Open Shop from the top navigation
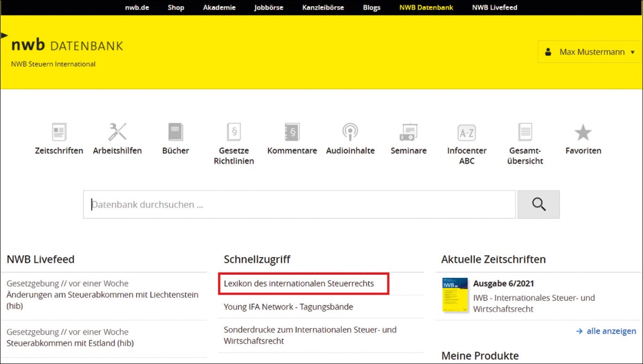This screenshot has width=643, height=364. click(176, 7)
